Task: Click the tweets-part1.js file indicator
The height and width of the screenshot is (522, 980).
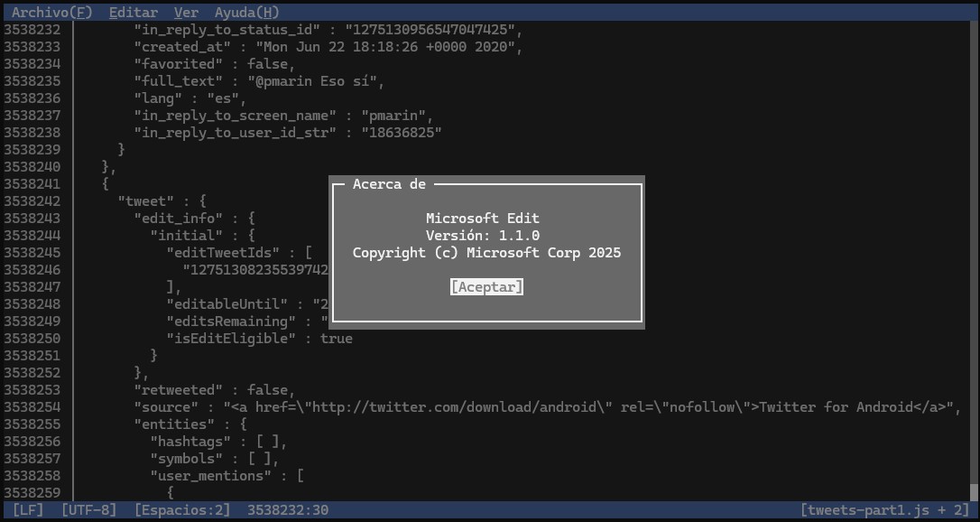Action: pos(884,510)
